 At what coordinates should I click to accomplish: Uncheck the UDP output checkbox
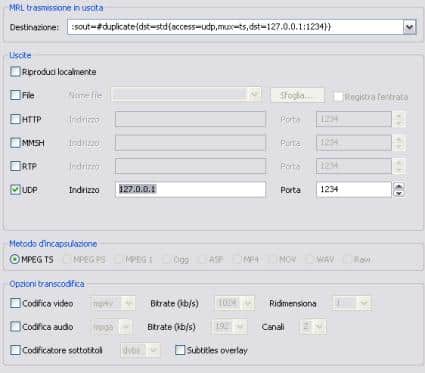pos(15,190)
